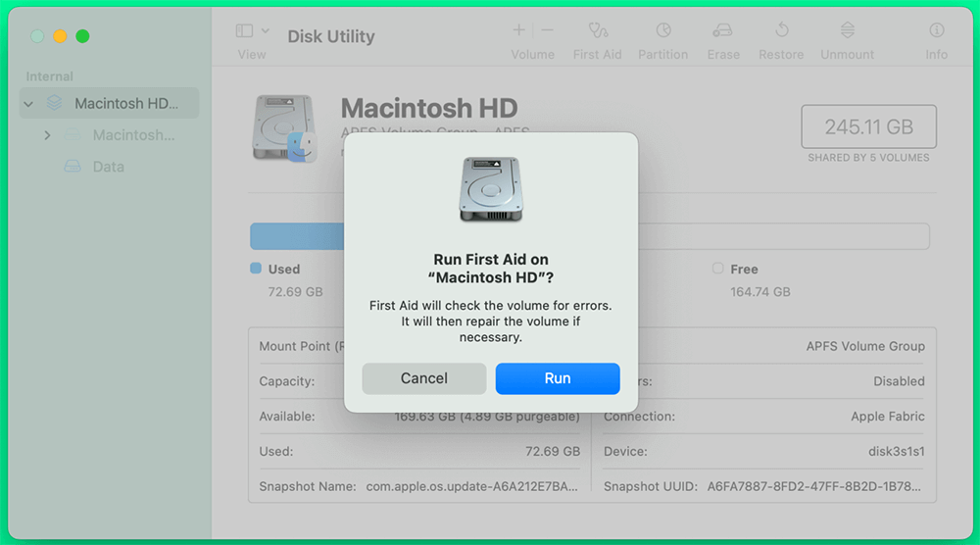This screenshot has width=980, height=545.
Task: Click the First Aid stethoscope icon
Action: click(x=598, y=30)
